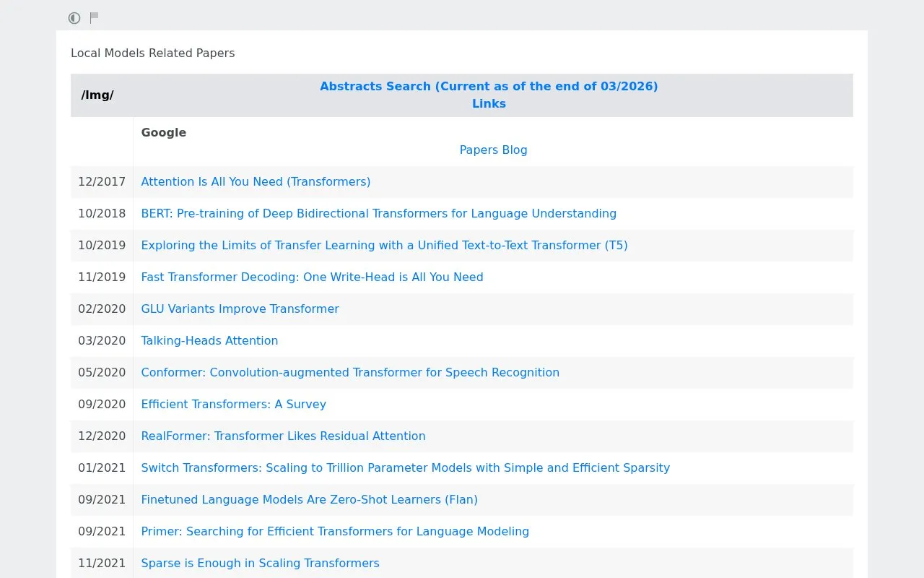Click the 12/2017 date cell
Viewport: 924px width, 578px height.
tap(102, 181)
